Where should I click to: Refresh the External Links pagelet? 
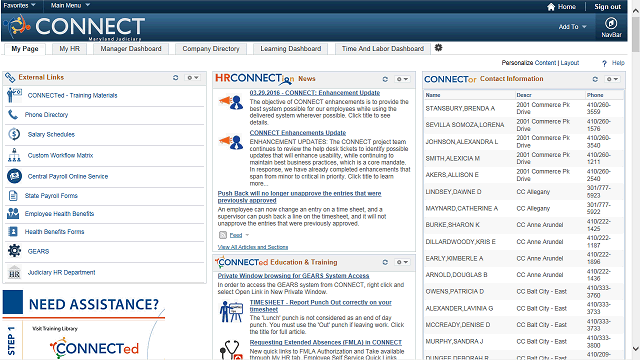tap(176, 78)
